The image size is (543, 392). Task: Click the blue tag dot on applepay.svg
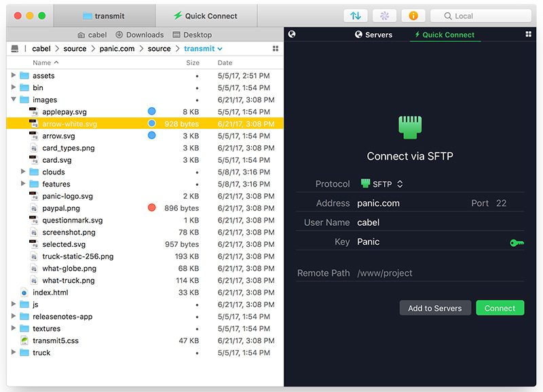click(151, 111)
